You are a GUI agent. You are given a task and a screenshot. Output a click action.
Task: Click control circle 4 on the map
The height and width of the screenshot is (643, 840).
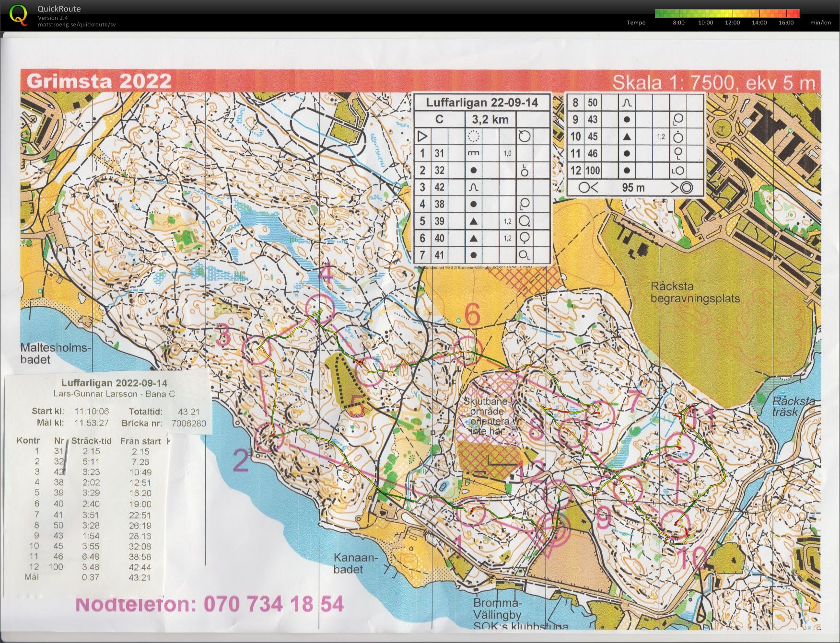pyautogui.click(x=319, y=309)
